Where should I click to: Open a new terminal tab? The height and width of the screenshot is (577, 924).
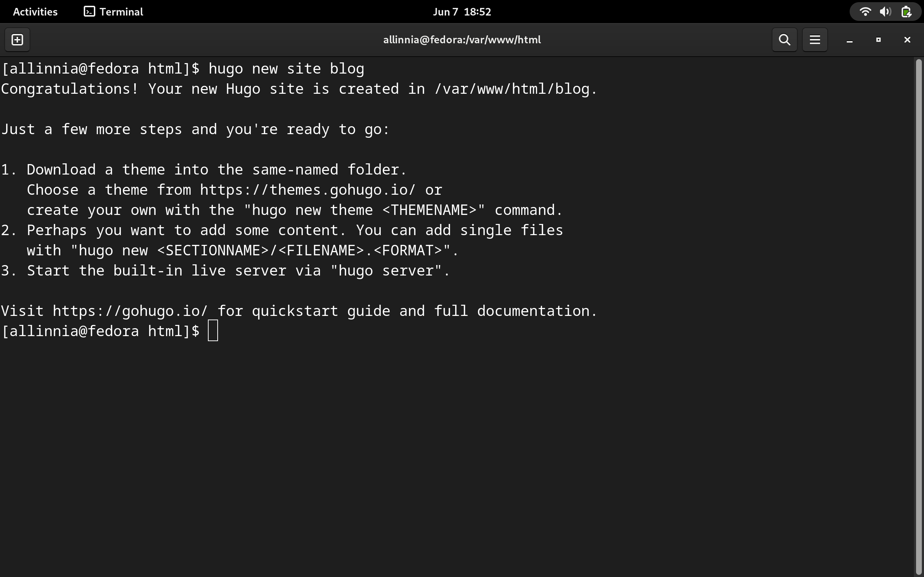18,39
